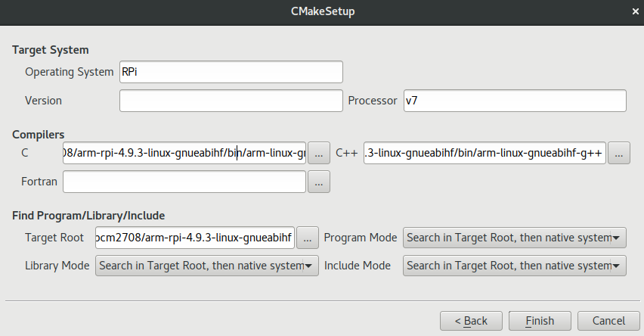Focus the empty Version input field

tap(231, 101)
